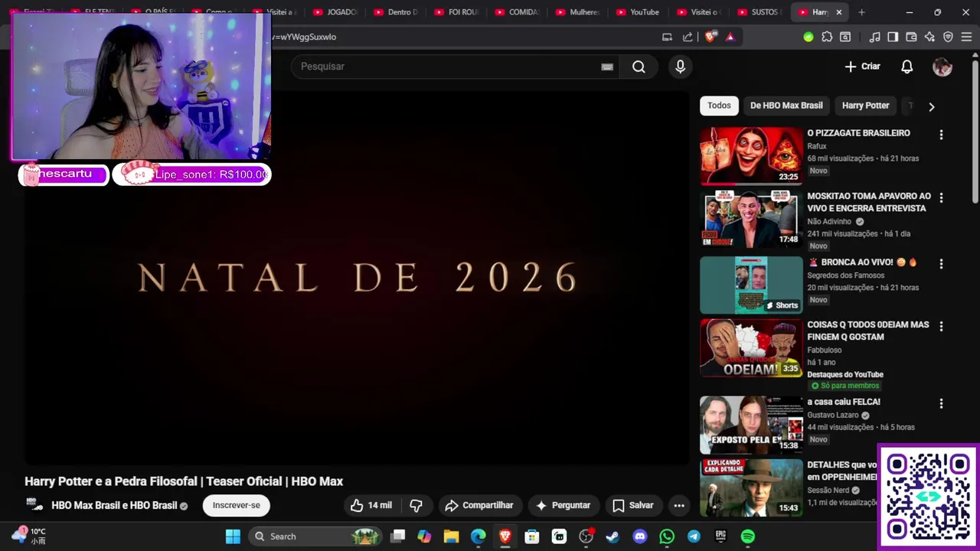Click the Brave Shields lion icon
This screenshot has width=980, height=551.
[710, 37]
